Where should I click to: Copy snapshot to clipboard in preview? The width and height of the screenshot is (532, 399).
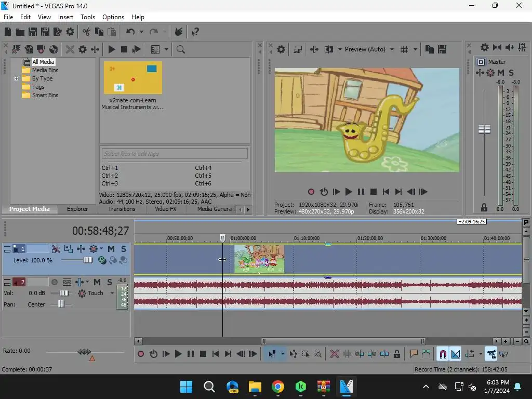tap(430, 49)
